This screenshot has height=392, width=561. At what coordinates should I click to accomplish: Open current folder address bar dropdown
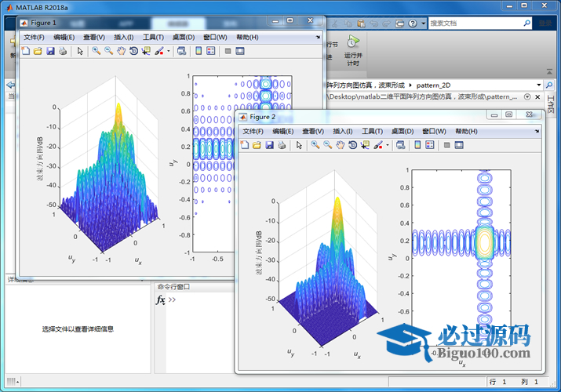click(x=538, y=85)
